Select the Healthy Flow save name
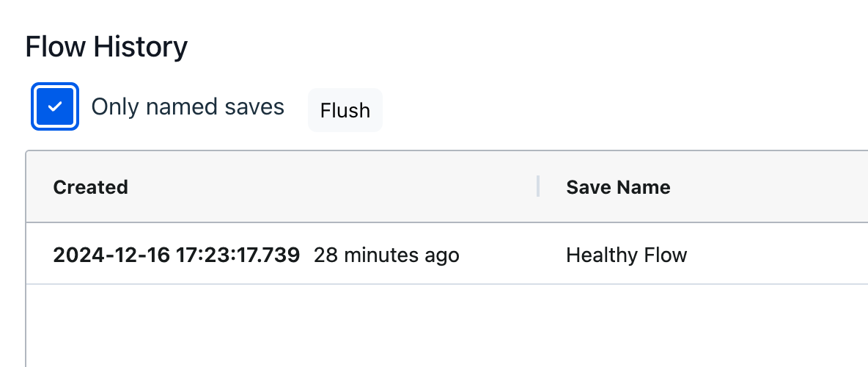This screenshot has height=367, width=868. [626, 255]
